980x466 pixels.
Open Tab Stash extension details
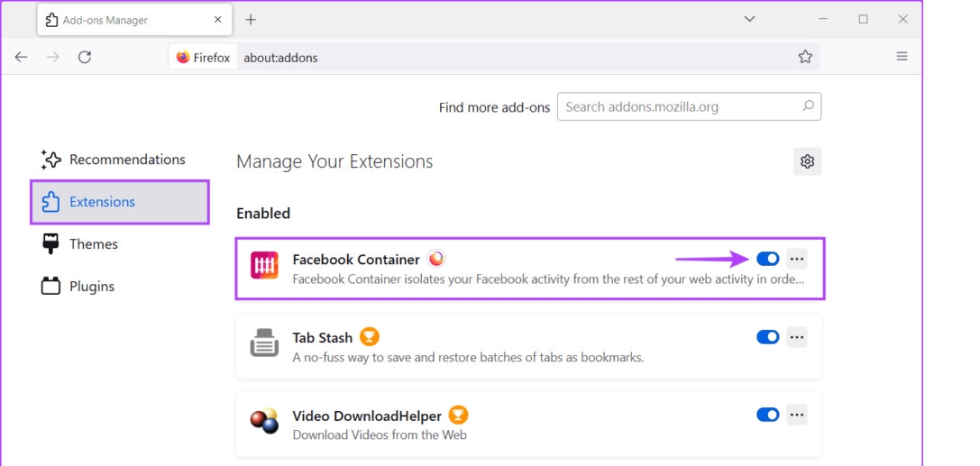click(x=528, y=347)
